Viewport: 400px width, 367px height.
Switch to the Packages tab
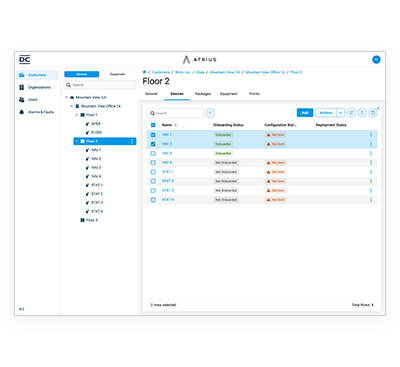(203, 94)
